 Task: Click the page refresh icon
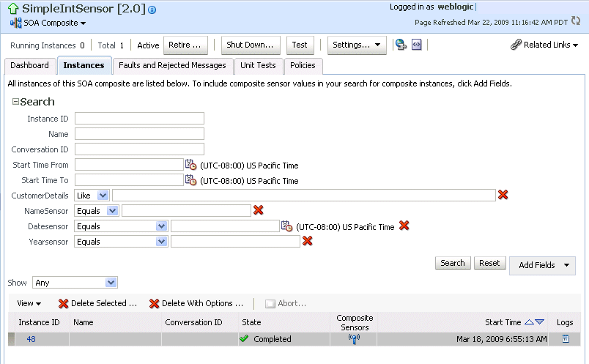pos(576,21)
